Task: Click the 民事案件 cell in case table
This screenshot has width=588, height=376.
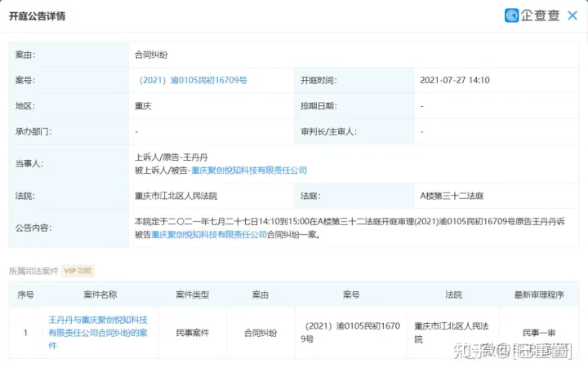Action: point(193,333)
